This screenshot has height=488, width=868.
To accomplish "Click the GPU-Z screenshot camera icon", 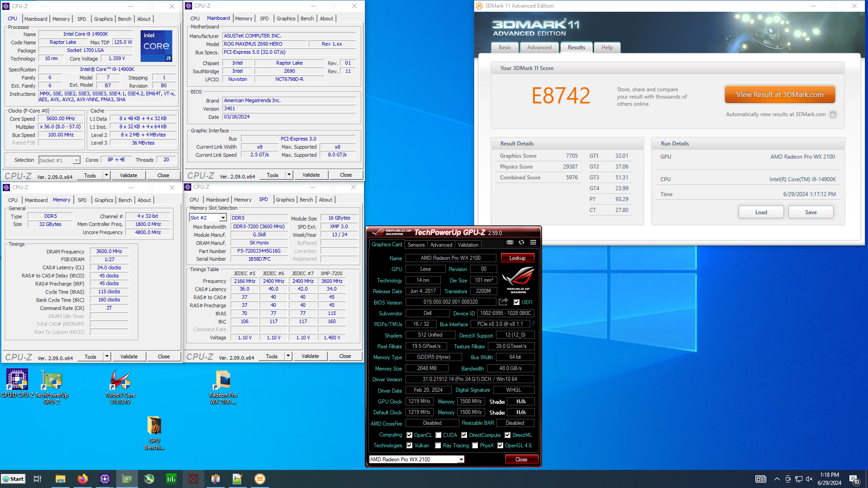I will (x=510, y=243).
